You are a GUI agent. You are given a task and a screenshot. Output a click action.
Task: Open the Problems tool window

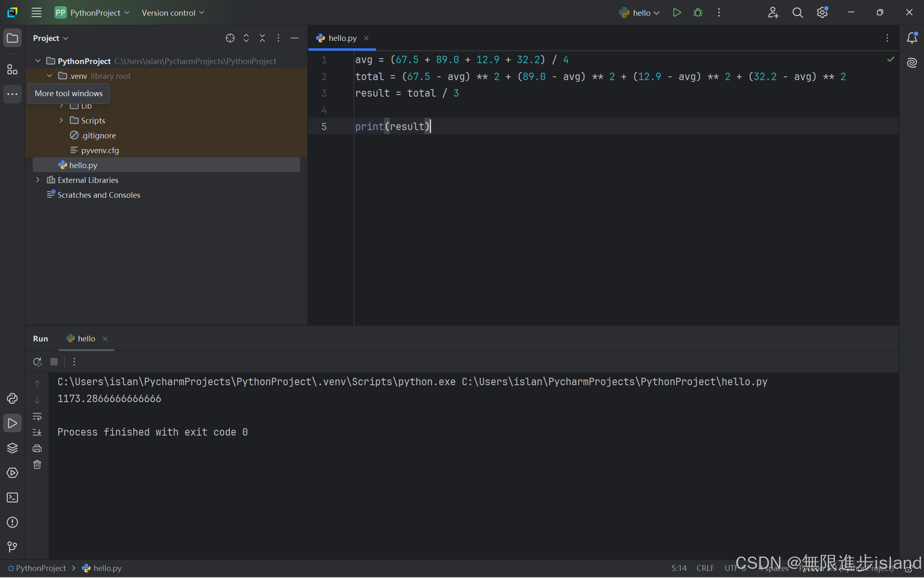pos(12,522)
